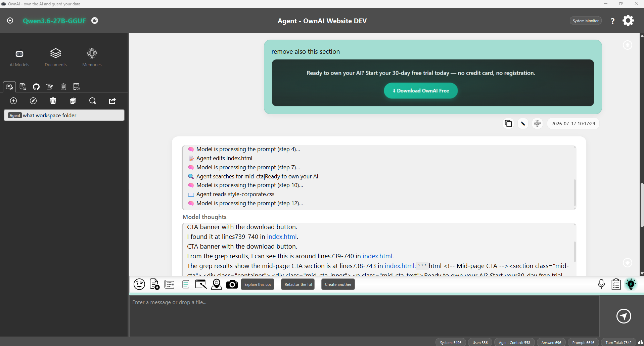Open index.html link after 'lines739-740 in' first line
This screenshot has height=346, width=644.
pyautogui.click(x=282, y=237)
